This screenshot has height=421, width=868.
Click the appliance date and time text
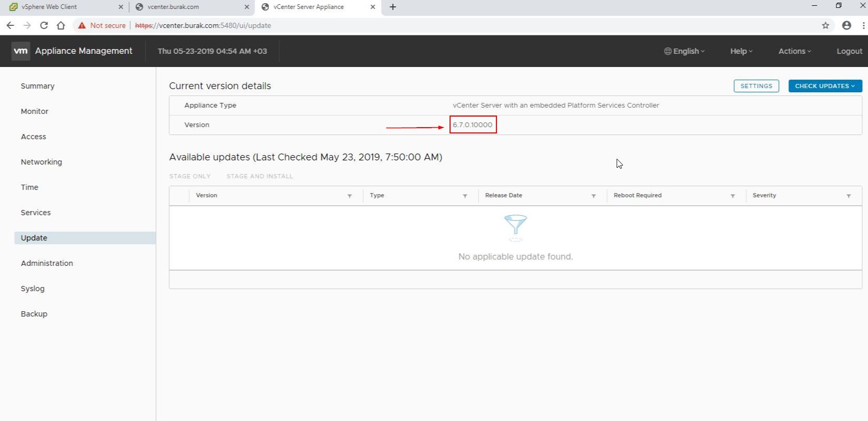click(212, 51)
